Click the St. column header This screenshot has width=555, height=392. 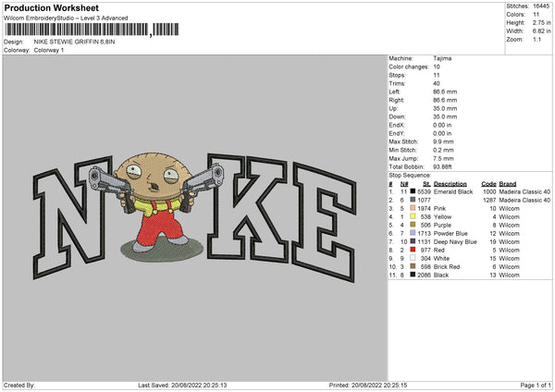[x=426, y=184]
